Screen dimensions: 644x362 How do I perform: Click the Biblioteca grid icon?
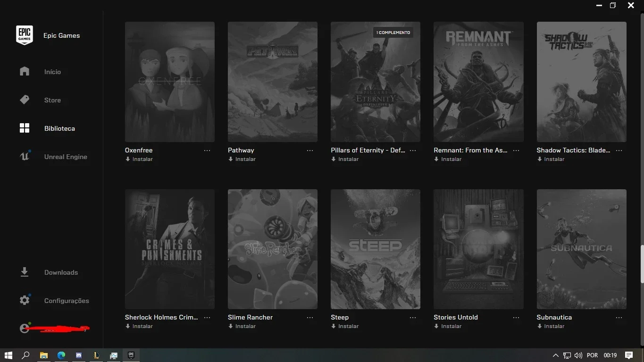coord(25,128)
